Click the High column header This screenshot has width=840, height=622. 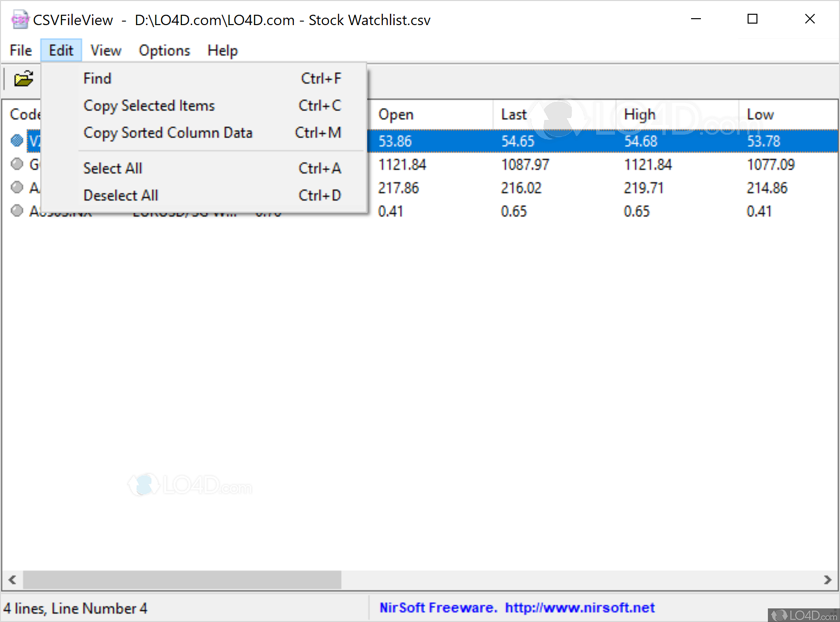point(639,114)
